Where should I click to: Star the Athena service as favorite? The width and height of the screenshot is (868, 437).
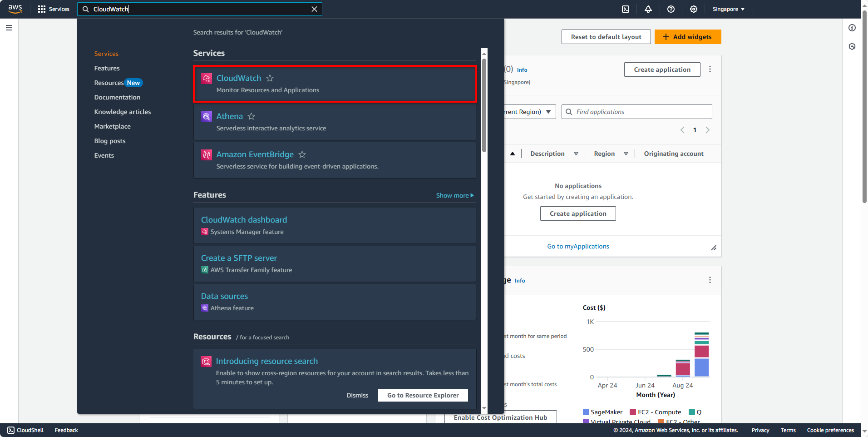pyautogui.click(x=252, y=116)
